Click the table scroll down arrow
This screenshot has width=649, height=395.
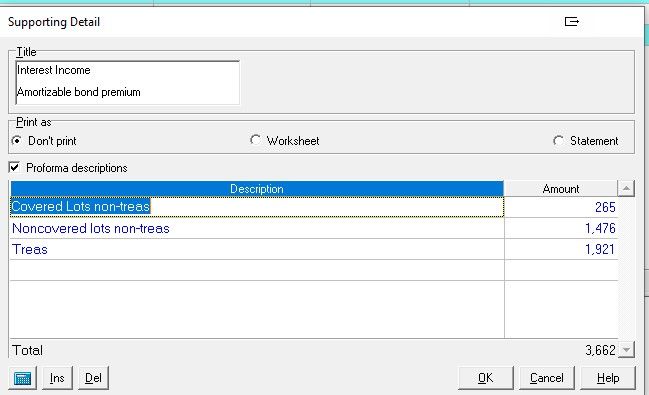click(x=626, y=350)
